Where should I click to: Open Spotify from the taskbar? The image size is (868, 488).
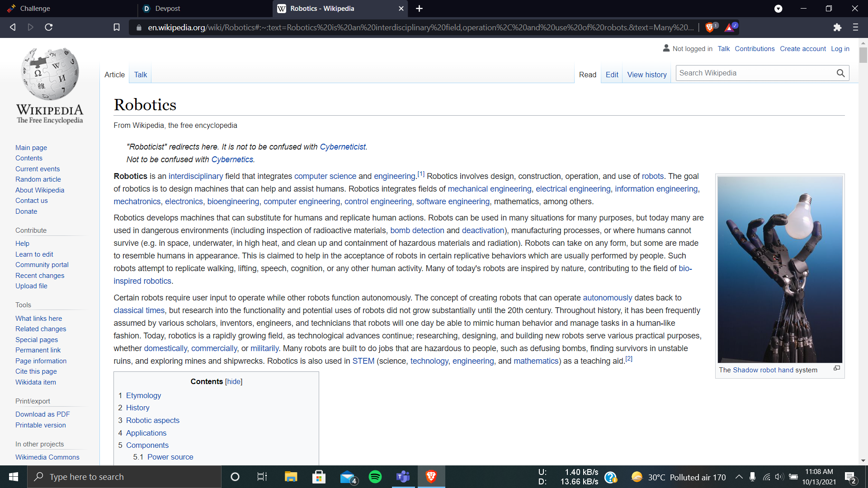pyautogui.click(x=375, y=477)
